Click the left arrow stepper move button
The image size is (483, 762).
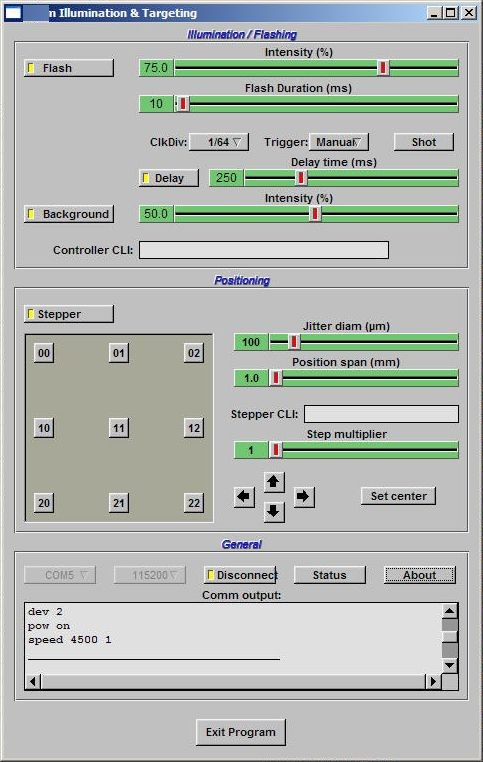pyautogui.click(x=244, y=497)
